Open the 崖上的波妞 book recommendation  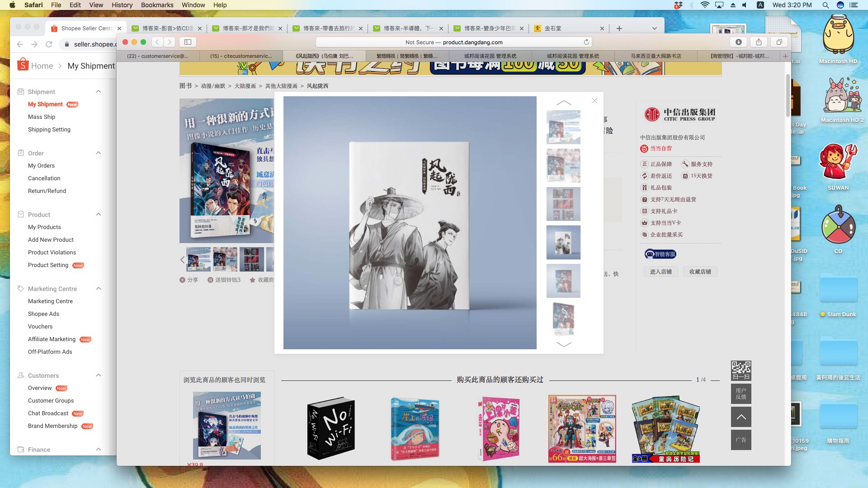(x=415, y=428)
